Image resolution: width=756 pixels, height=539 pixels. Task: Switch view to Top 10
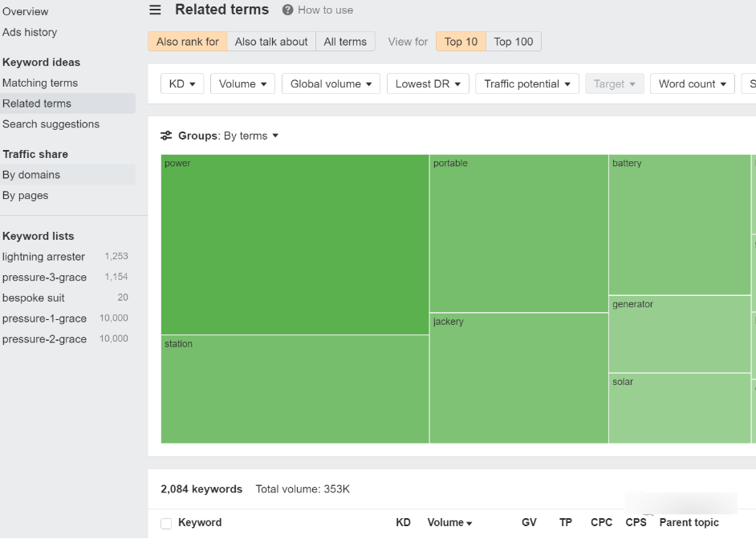point(461,42)
